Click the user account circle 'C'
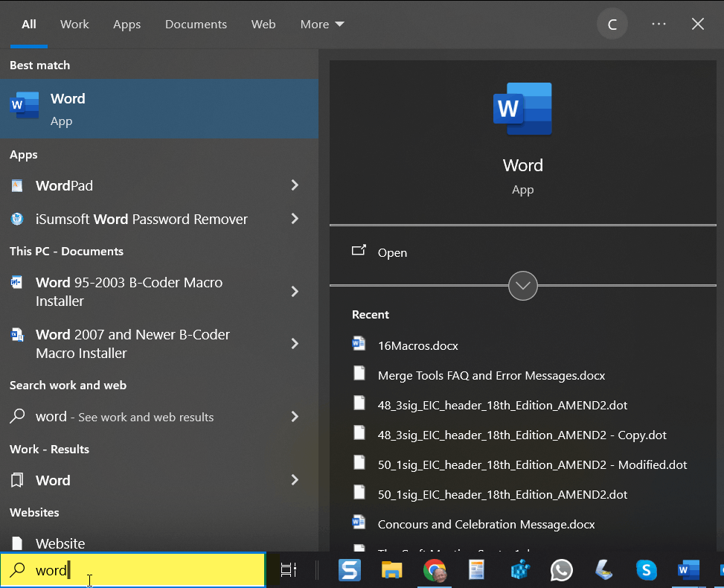This screenshot has height=588, width=724. click(612, 25)
